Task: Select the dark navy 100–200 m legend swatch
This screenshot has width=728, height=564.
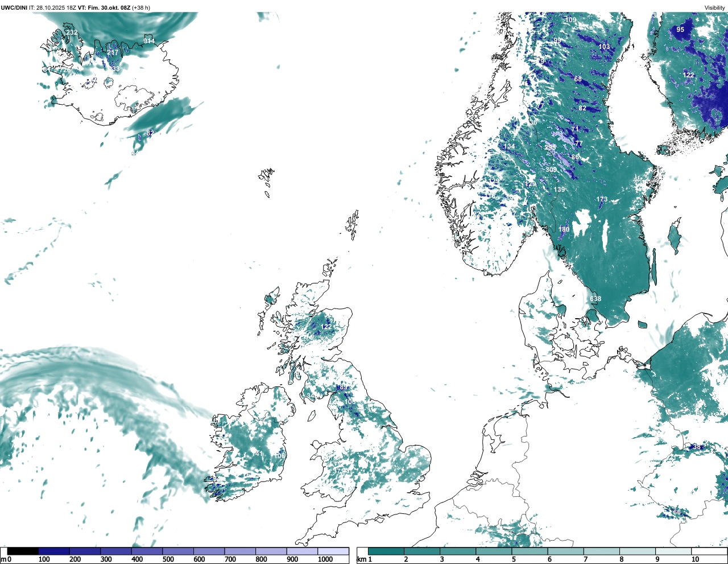Action: (x=54, y=551)
